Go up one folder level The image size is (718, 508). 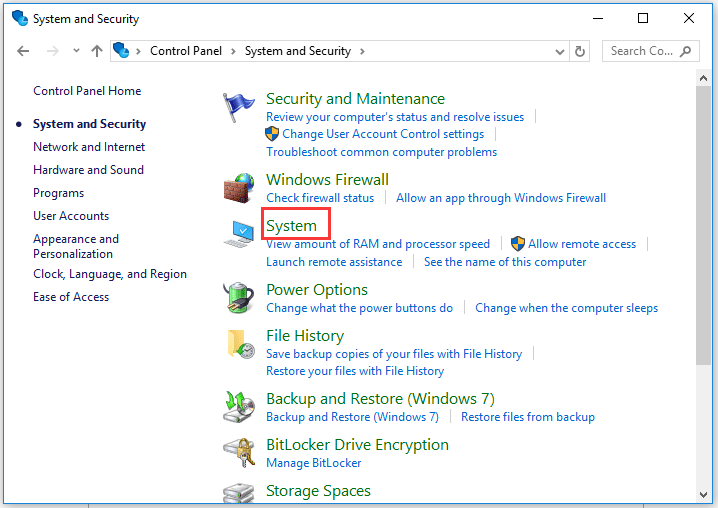[97, 51]
